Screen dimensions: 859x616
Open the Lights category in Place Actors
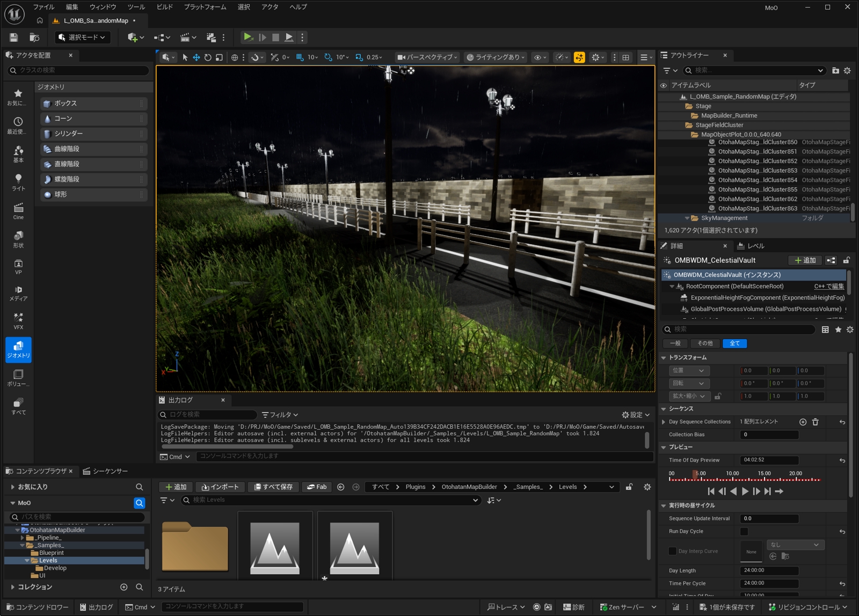pyautogui.click(x=18, y=182)
